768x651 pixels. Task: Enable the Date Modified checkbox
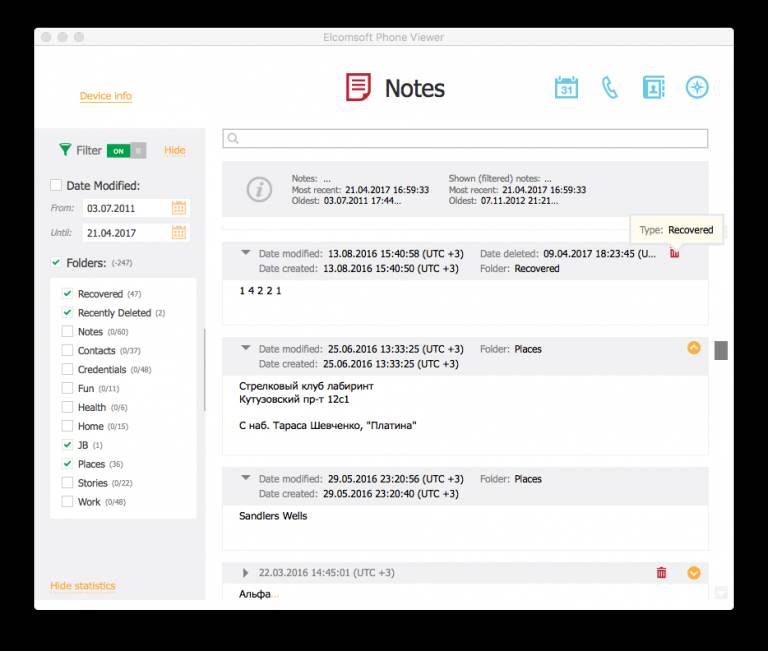(x=57, y=185)
